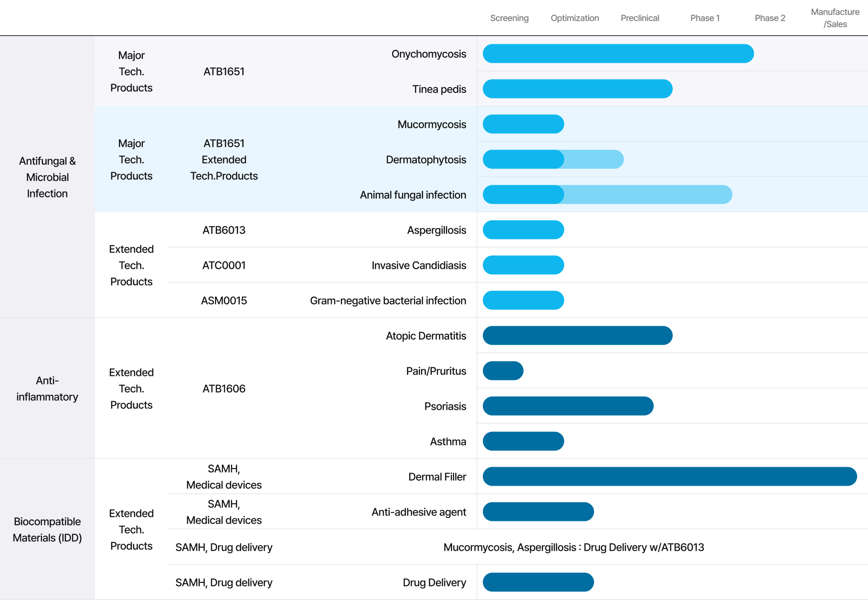Click the Invasive Candidiasis progress bar

[523, 265]
